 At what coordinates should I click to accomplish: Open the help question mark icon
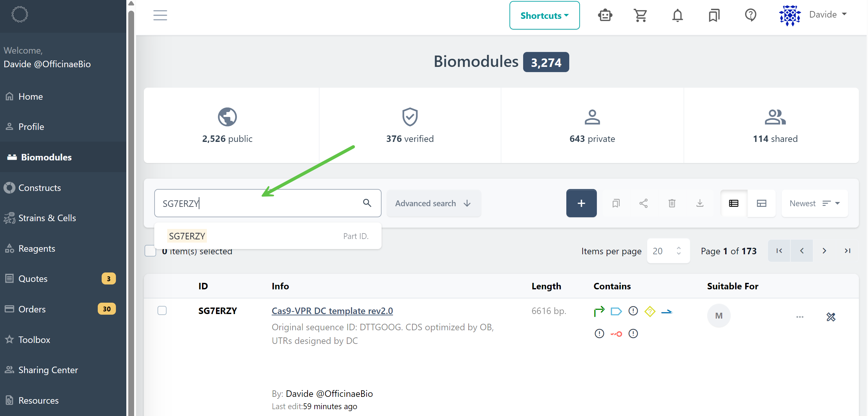(x=750, y=15)
